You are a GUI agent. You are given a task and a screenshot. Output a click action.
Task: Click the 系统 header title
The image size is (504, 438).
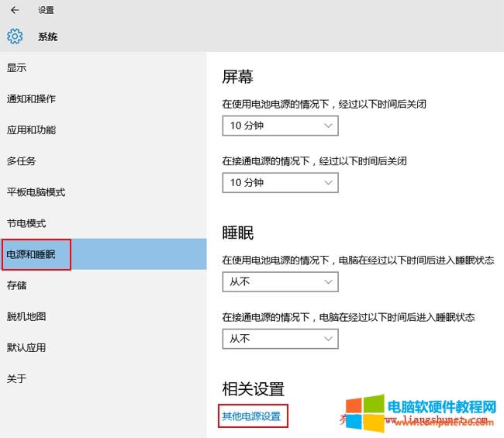pos(48,36)
